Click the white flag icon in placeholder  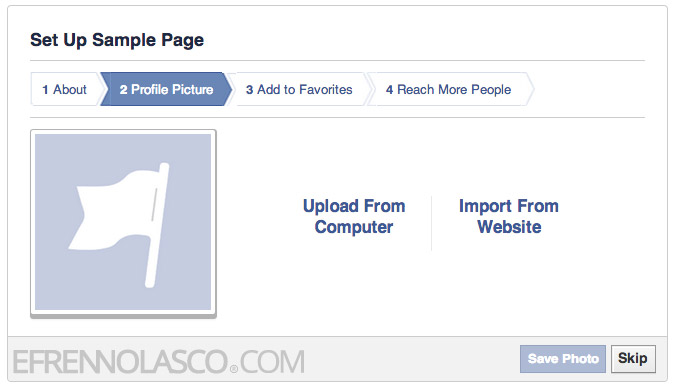(119, 225)
